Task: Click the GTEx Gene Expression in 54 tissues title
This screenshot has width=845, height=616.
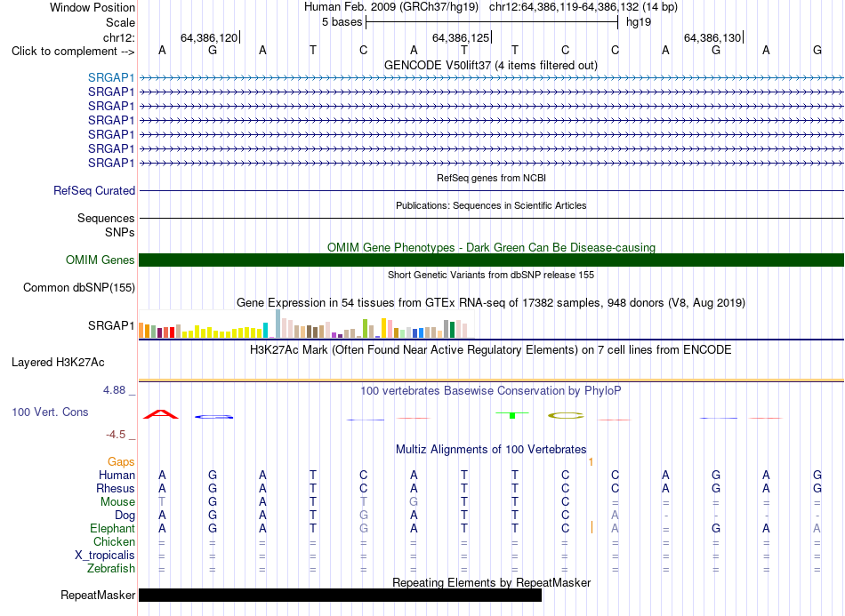Action: click(491, 302)
